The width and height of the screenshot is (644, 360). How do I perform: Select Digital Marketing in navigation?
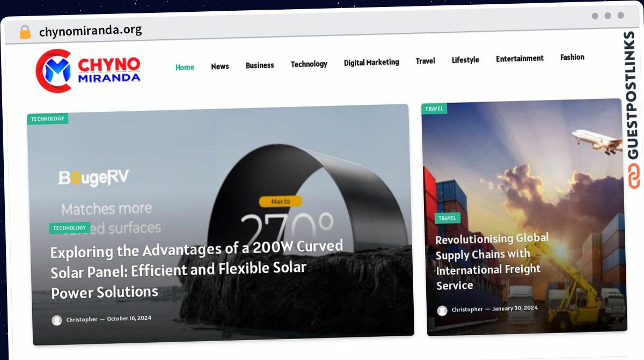click(371, 62)
